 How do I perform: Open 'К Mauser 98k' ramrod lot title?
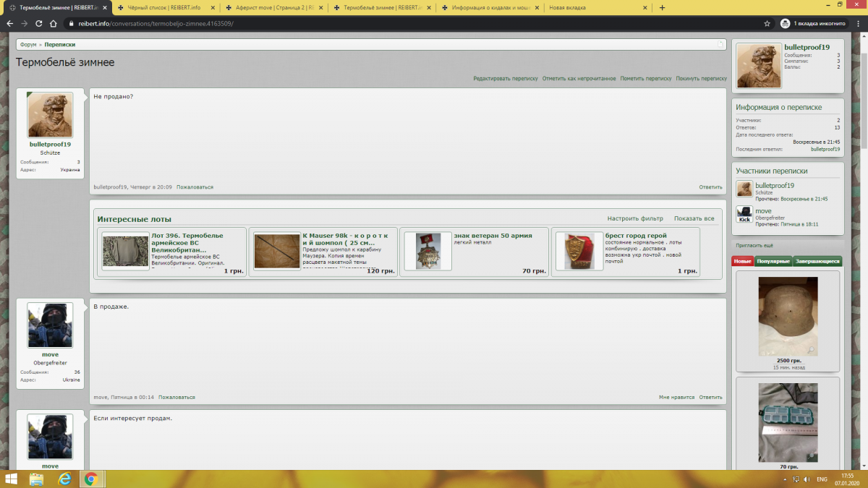345,239
